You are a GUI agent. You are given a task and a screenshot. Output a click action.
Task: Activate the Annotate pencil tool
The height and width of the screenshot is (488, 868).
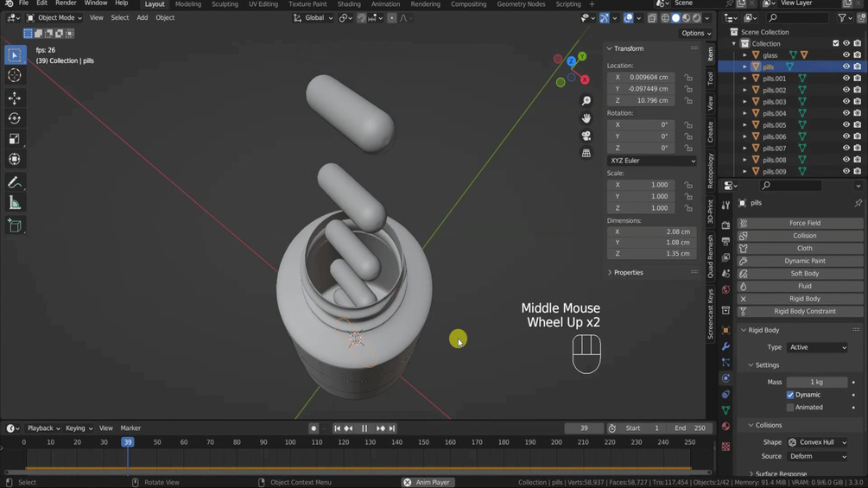click(x=15, y=182)
